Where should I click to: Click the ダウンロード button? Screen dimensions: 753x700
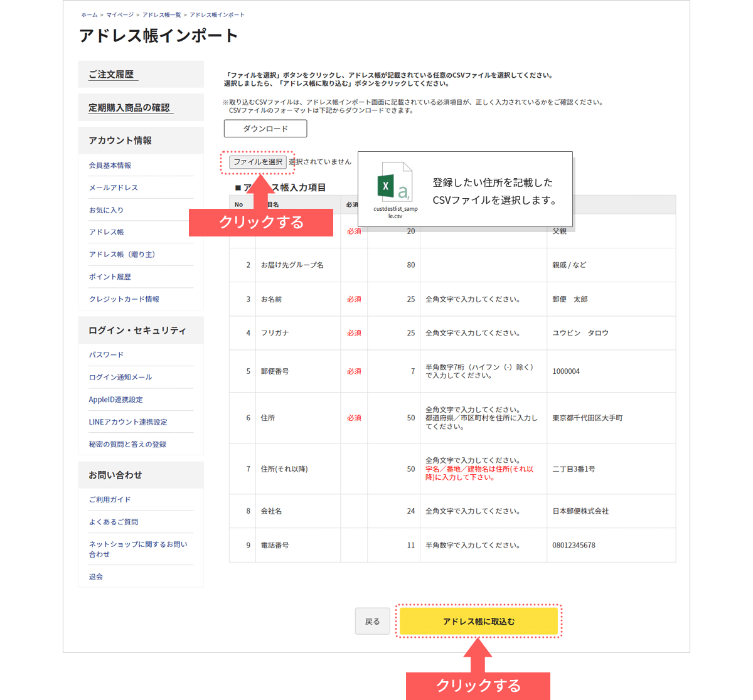pos(265,129)
